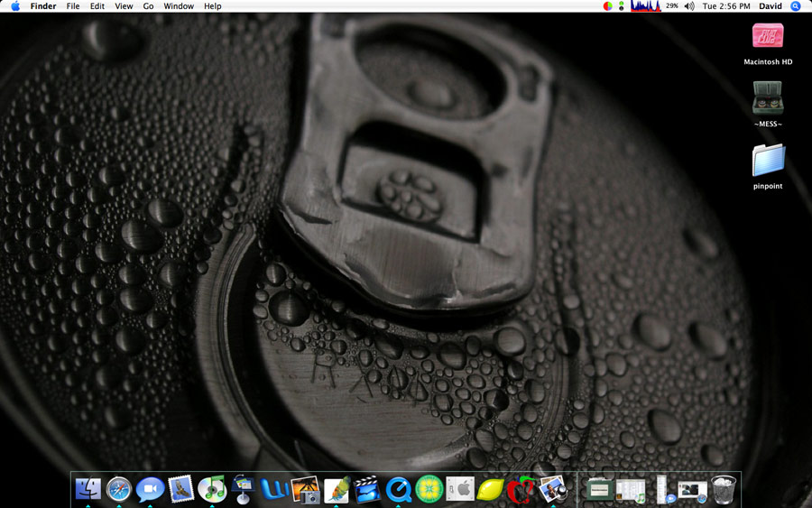812x508 pixels.
Task: Click the pie chart menu bar icon
Action: [607, 6]
